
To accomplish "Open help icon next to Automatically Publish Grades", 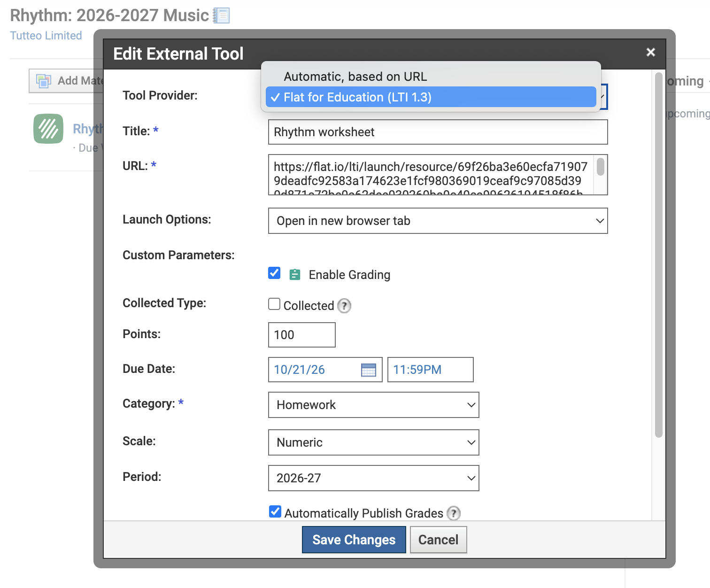I will pyautogui.click(x=453, y=513).
